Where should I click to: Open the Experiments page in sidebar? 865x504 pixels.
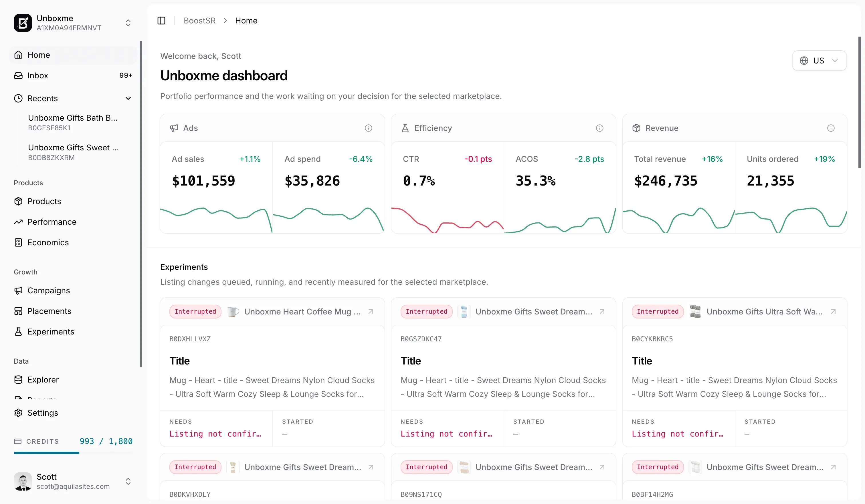73,332
